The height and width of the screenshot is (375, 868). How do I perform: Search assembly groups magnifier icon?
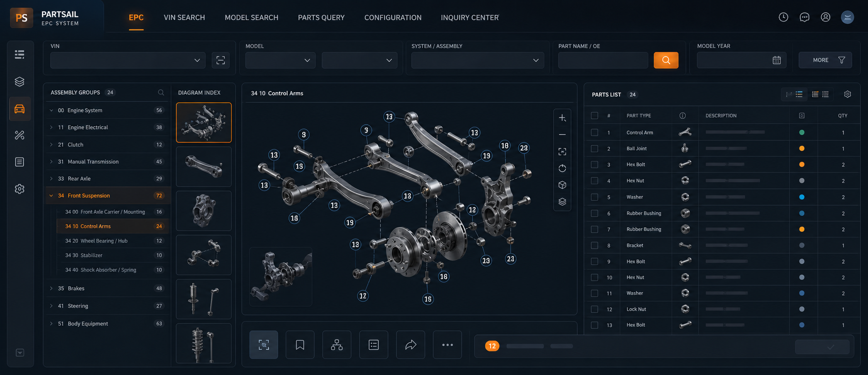pyautogui.click(x=161, y=92)
